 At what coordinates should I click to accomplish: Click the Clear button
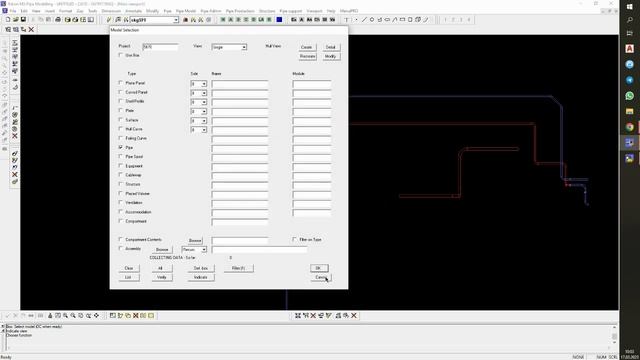pos(129,268)
